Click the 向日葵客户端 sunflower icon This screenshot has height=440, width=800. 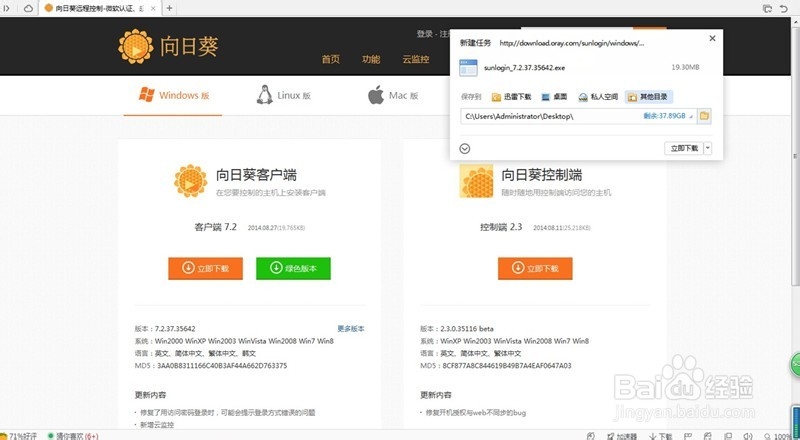point(190,181)
